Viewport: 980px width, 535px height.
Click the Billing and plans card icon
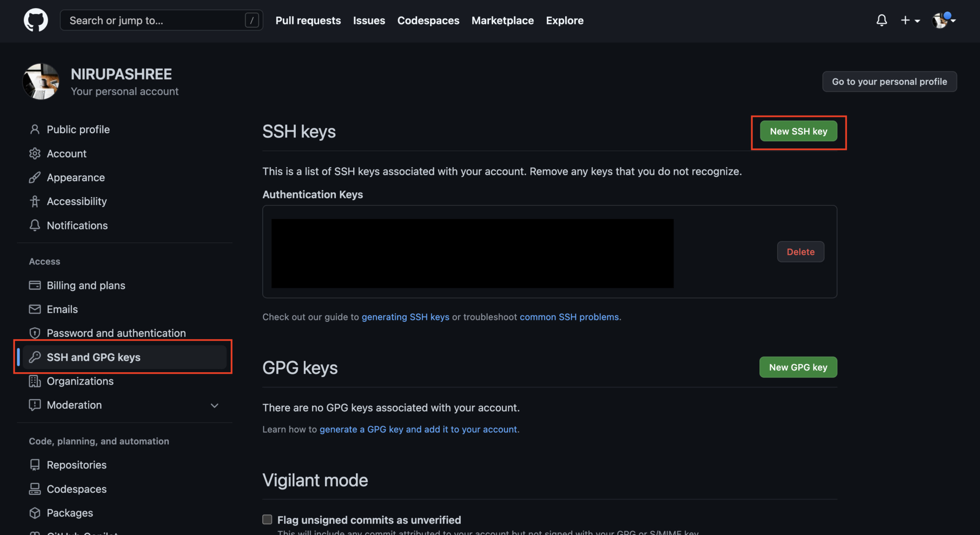(34, 285)
